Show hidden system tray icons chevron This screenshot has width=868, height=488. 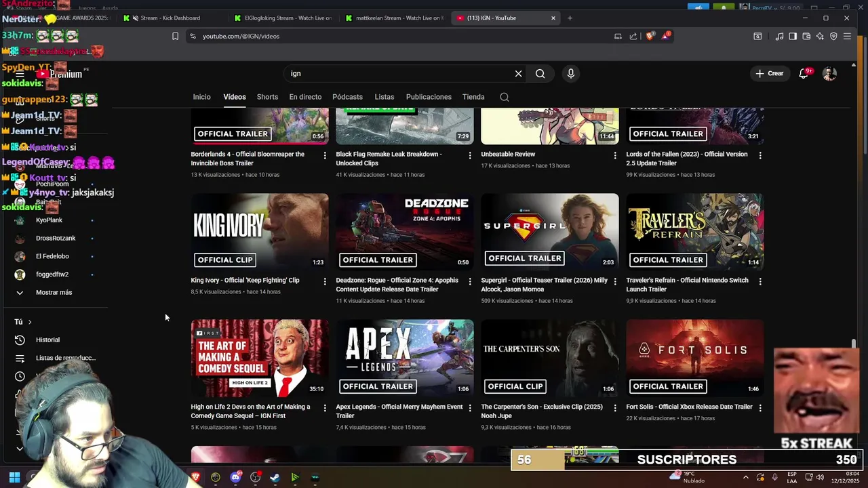(x=745, y=477)
